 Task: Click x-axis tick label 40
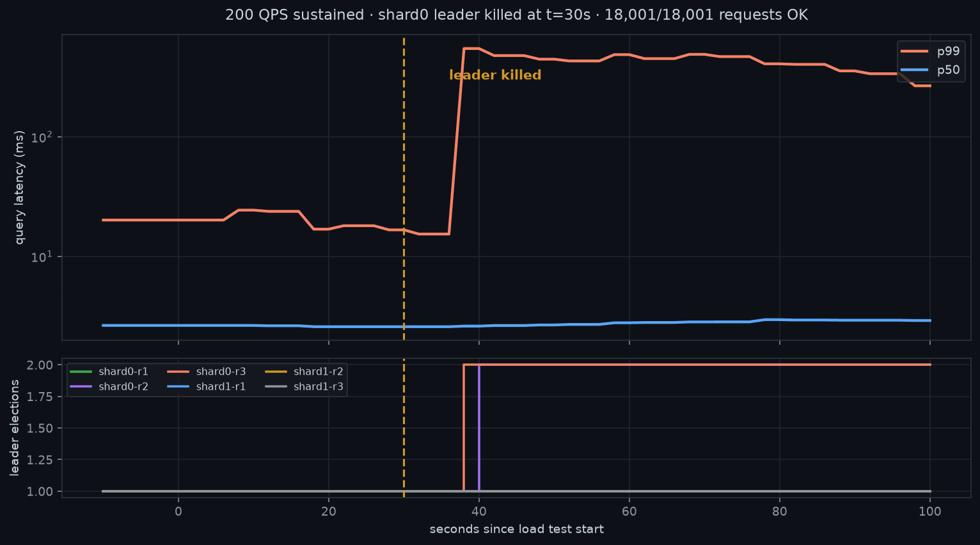pyautogui.click(x=478, y=512)
